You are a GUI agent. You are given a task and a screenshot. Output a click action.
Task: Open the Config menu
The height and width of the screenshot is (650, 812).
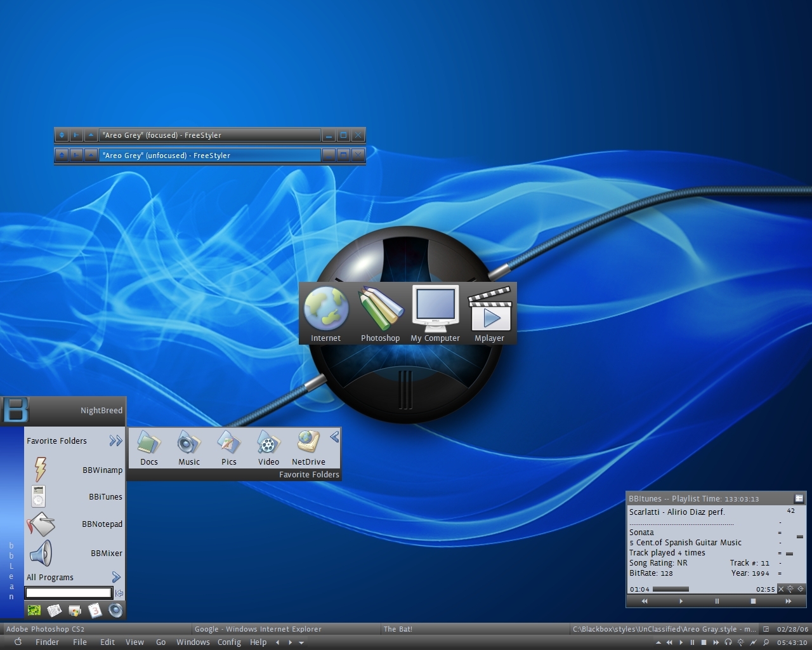click(229, 642)
